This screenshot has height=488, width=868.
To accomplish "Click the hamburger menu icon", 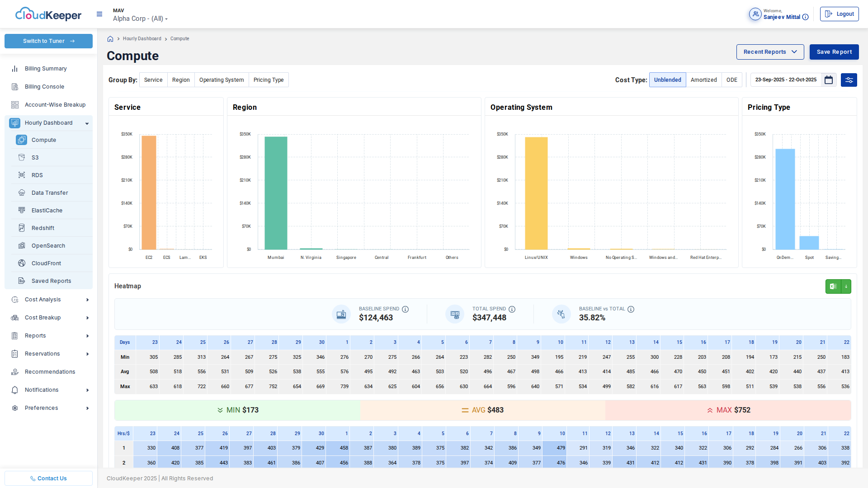I will [99, 14].
